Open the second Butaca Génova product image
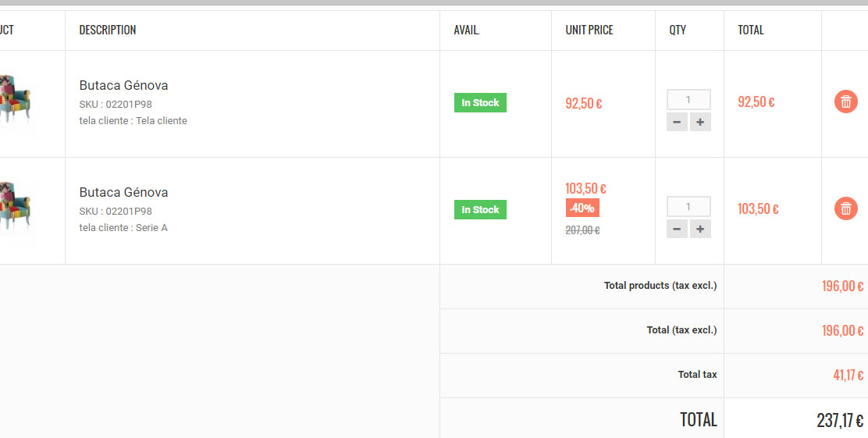 [15, 207]
